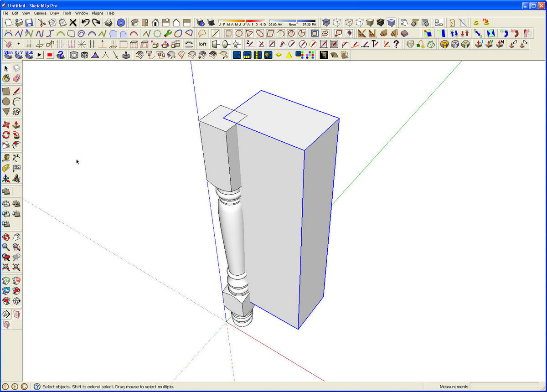Pick the Rectangle draw tool
The height and width of the screenshot is (392, 547).
tap(6, 91)
